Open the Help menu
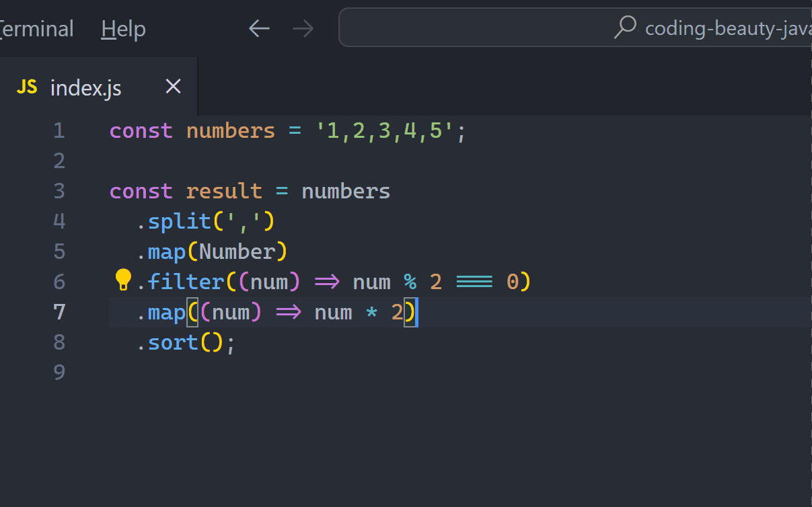The width and height of the screenshot is (812, 507). 123,29
